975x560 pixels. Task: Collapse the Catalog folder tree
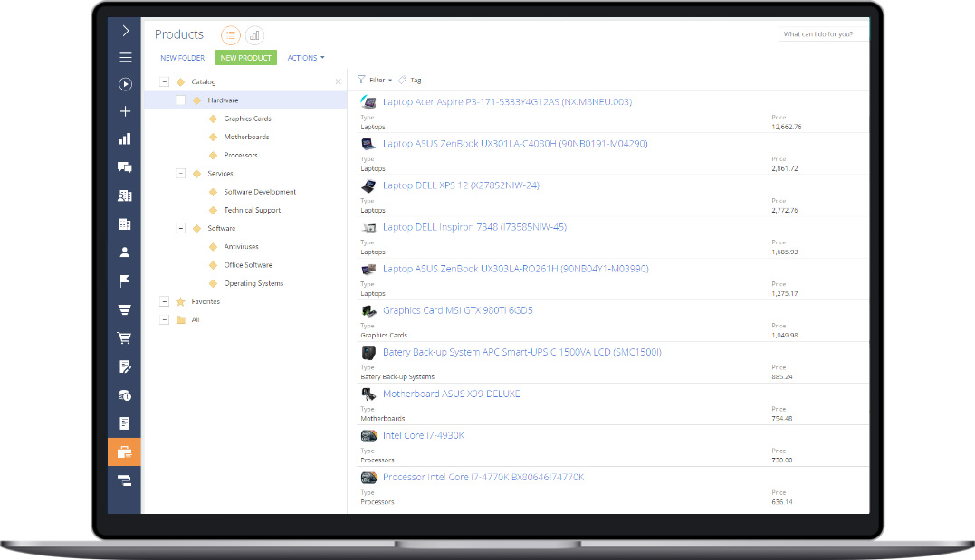pyautogui.click(x=164, y=82)
